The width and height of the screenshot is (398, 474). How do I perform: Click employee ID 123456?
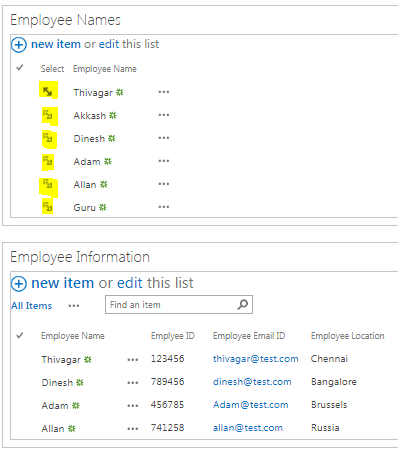[x=167, y=359]
